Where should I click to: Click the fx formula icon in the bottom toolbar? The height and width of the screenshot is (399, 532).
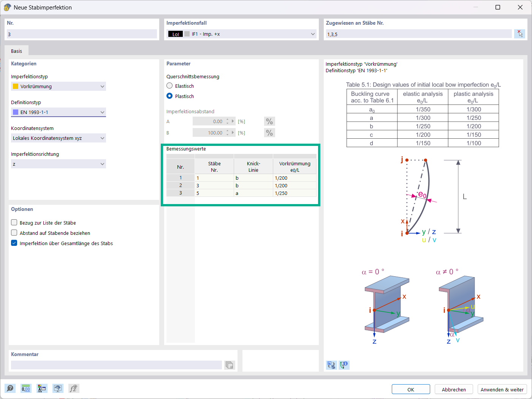tap(73, 388)
